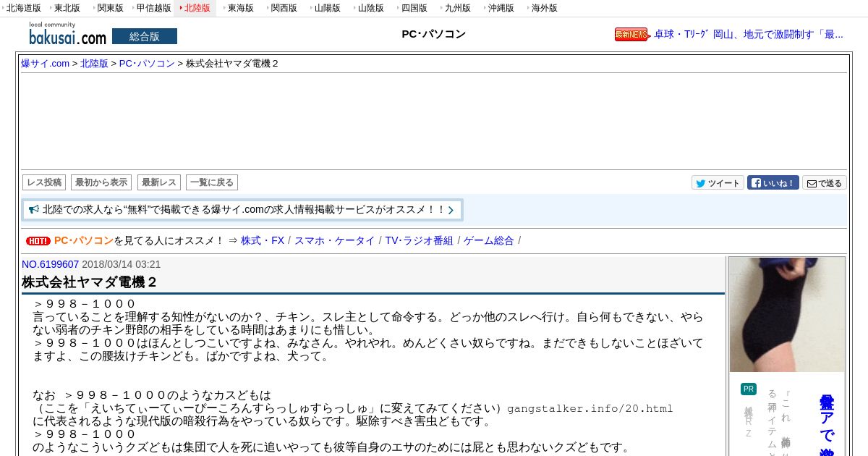Click the red HOT! badge
The height and width of the screenshot is (456, 868).
(38, 241)
